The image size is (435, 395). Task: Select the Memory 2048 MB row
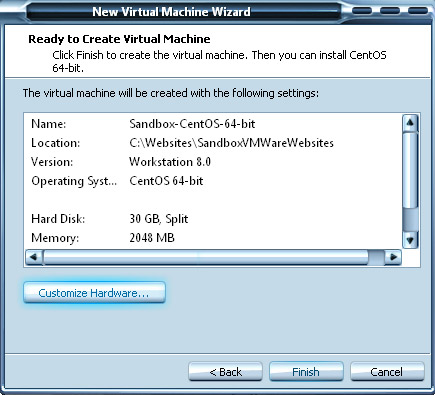[213, 238]
